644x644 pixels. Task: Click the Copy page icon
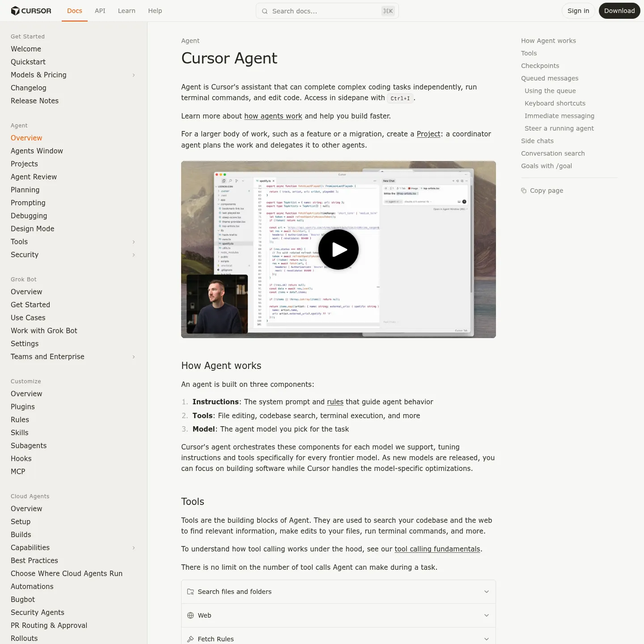tap(524, 191)
